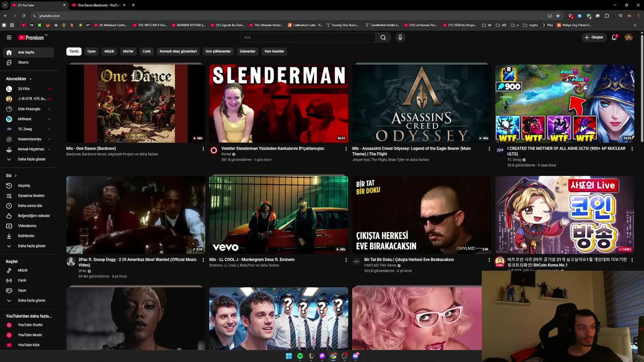Screen dimensions: 644x362
Task: Select the İzlenenler filter chip
Action: coord(248,51)
